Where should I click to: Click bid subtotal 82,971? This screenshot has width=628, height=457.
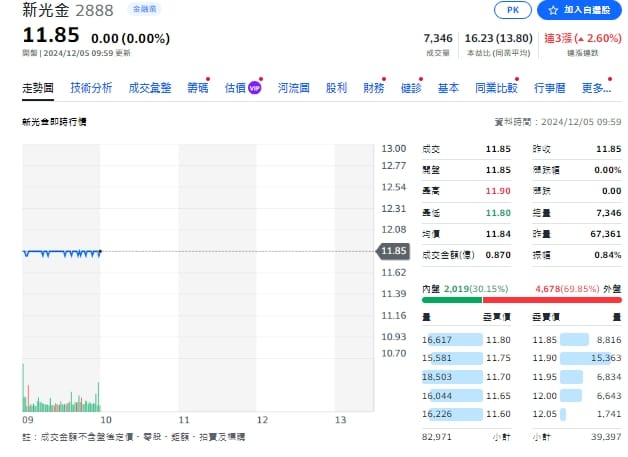pyautogui.click(x=437, y=437)
